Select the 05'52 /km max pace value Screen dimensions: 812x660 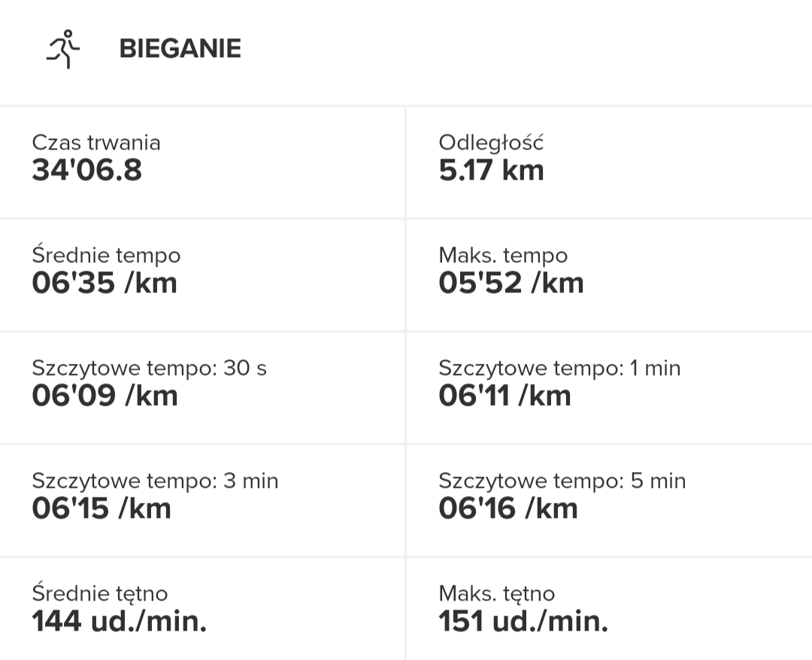511,283
